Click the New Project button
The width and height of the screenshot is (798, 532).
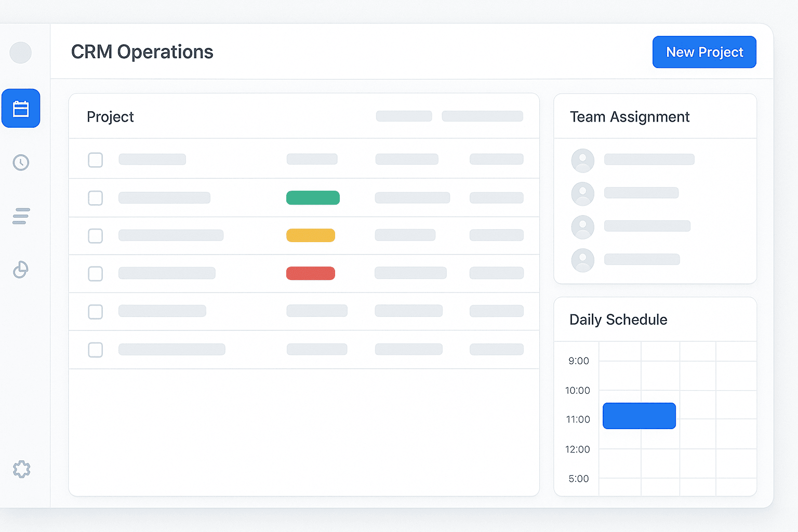(704, 52)
